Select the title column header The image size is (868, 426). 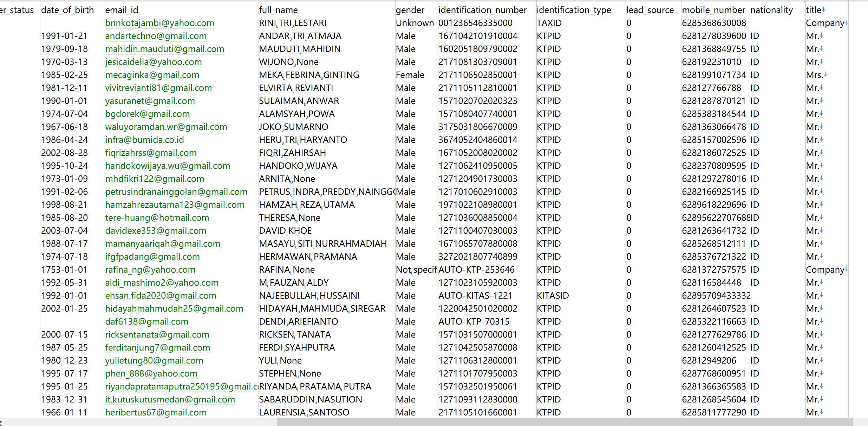[x=813, y=10]
